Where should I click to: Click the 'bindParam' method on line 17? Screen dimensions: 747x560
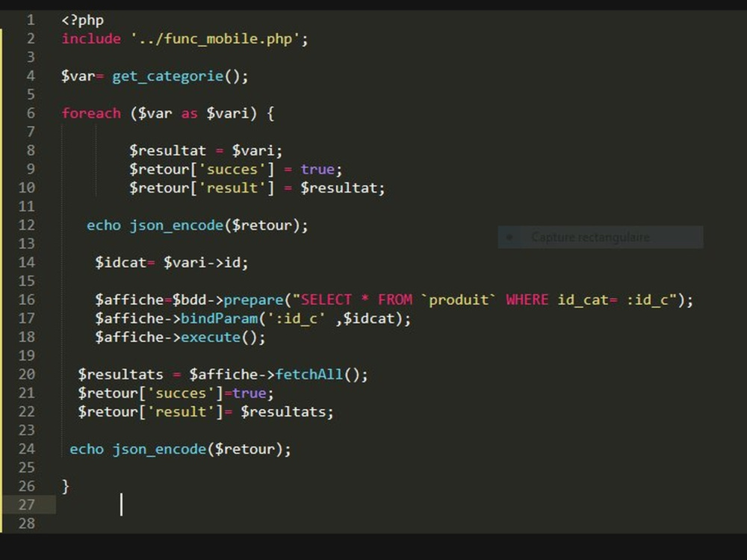pos(219,318)
